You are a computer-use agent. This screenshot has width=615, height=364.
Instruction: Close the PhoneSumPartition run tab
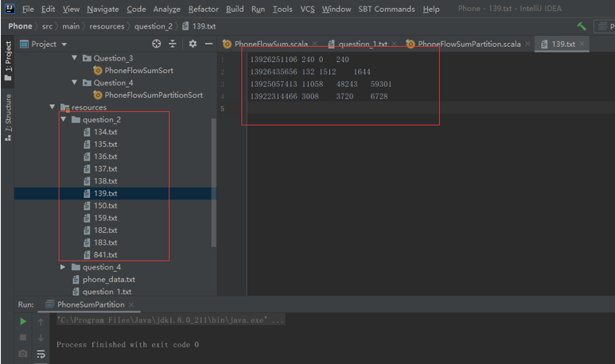(x=131, y=304)
